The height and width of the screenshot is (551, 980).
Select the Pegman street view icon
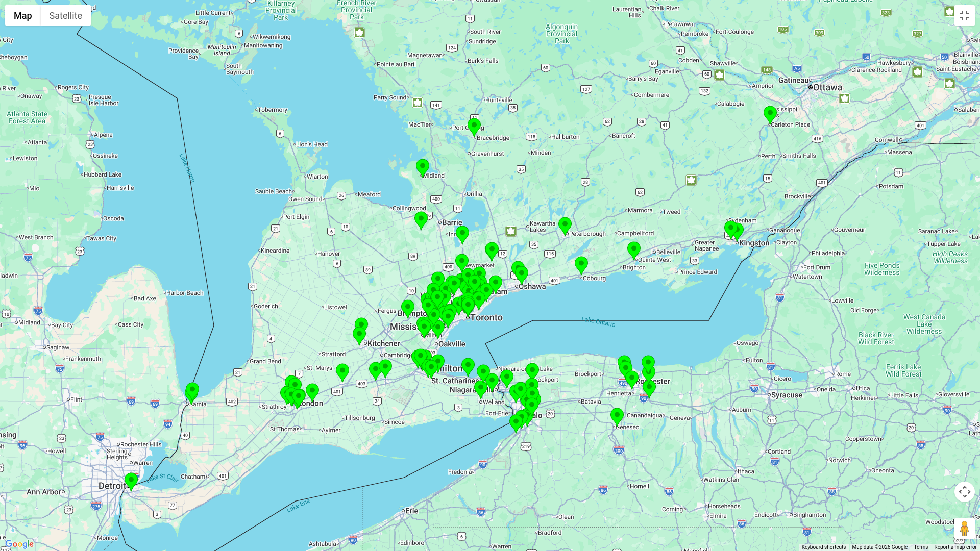[x=965, y=528]
